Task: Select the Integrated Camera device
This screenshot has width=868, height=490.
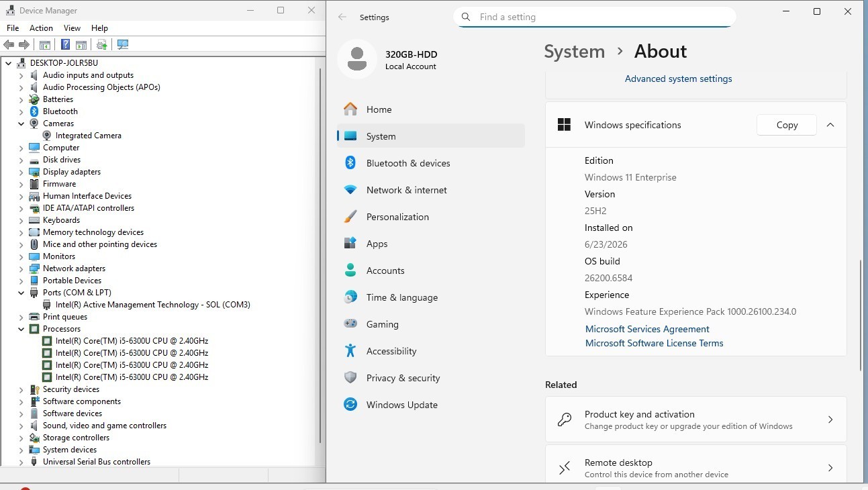Action: tap(89, 136)
